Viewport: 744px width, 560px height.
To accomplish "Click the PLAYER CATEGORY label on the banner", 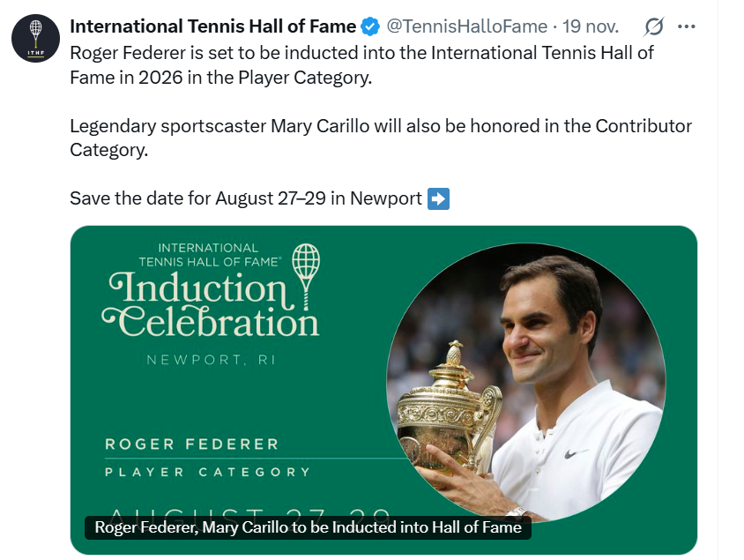I will [x=207, y=472].
